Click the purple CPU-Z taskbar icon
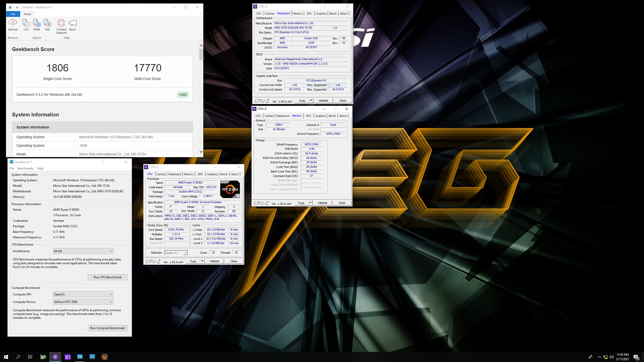This screenshot has height=362, width=644. click(55, 357)
